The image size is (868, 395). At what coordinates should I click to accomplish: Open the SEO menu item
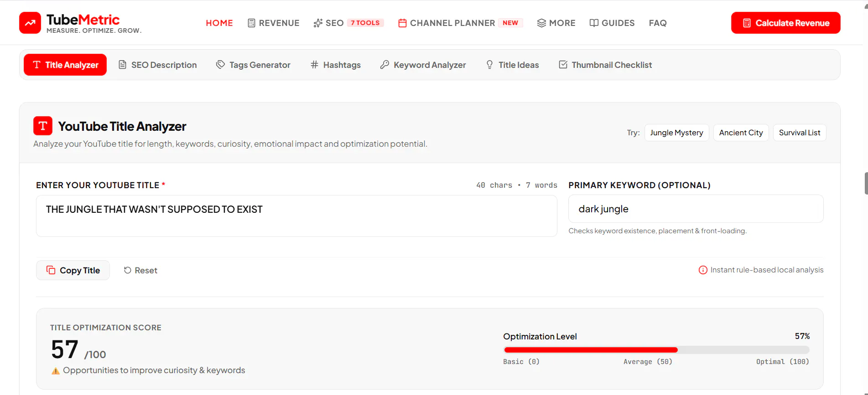pos(334,23)
